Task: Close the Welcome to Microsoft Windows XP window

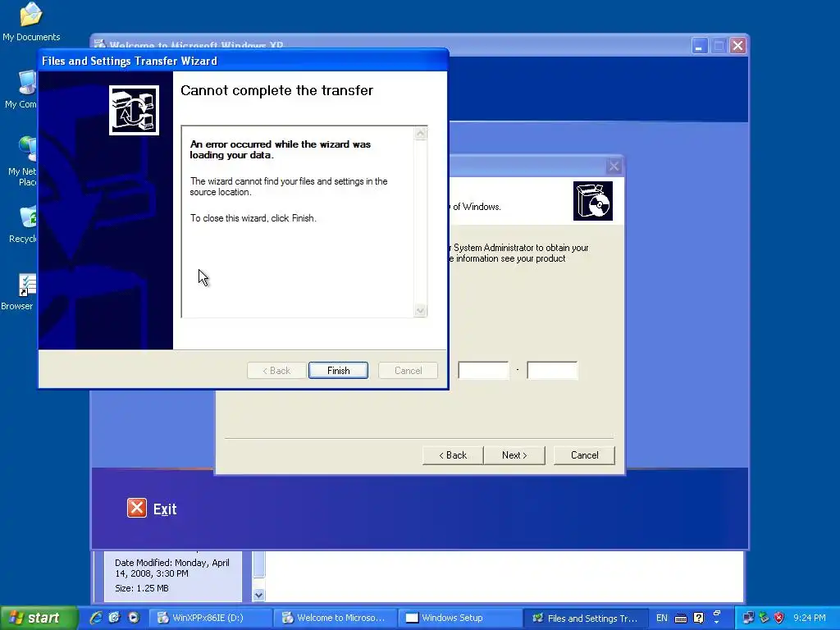Action: pyautogui.click(x=737, y=46)
